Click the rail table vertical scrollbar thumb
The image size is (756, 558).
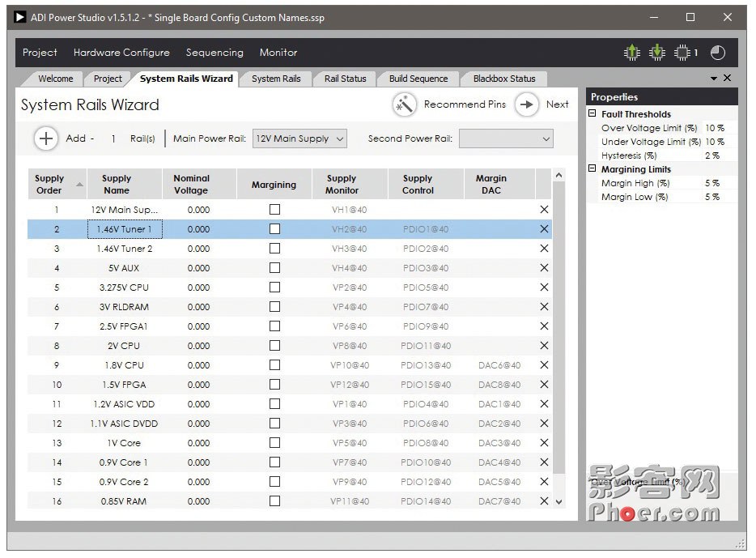click(559, 328)
